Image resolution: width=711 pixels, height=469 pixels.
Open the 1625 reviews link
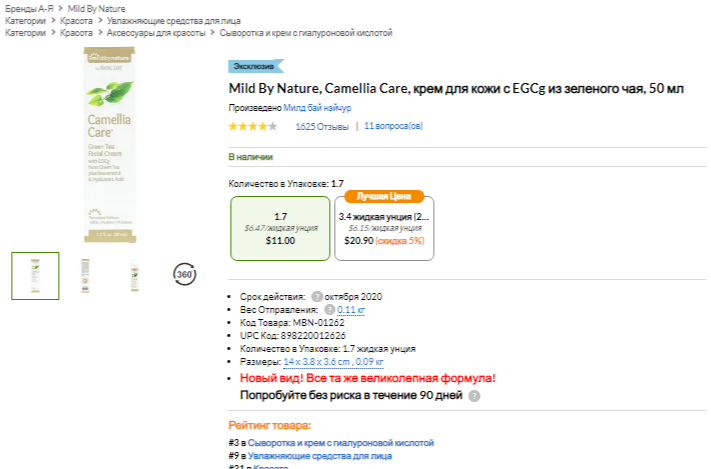[322, 127]
